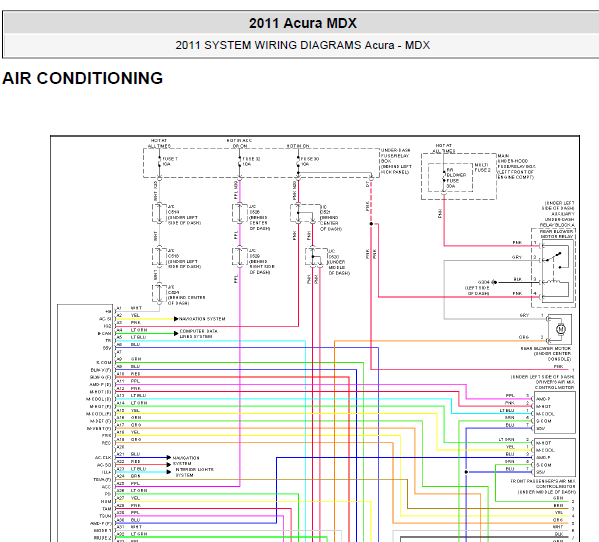Click the "2011 Acura MDX" title heading

303,23
